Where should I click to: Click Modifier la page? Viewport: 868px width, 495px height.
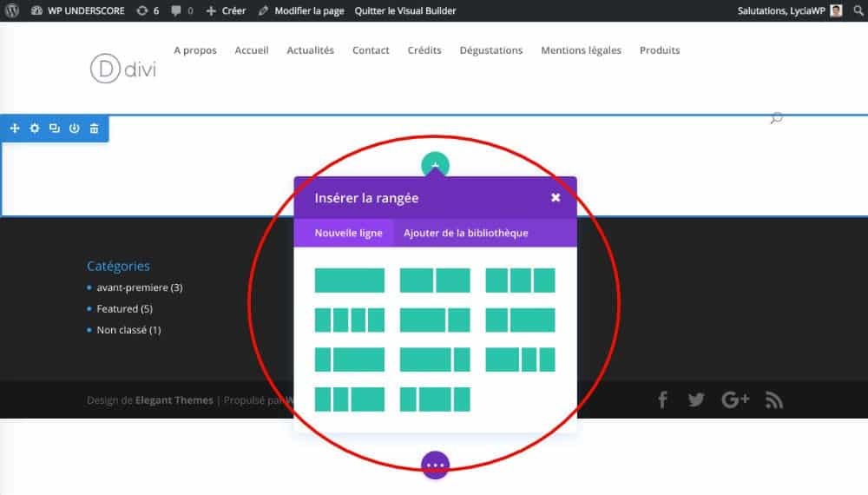pos(301,10)
